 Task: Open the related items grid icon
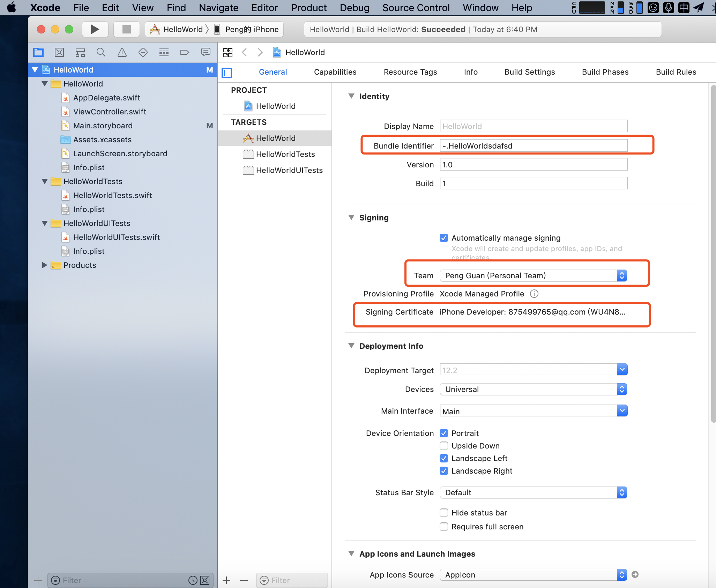click(x=228, y=52)
